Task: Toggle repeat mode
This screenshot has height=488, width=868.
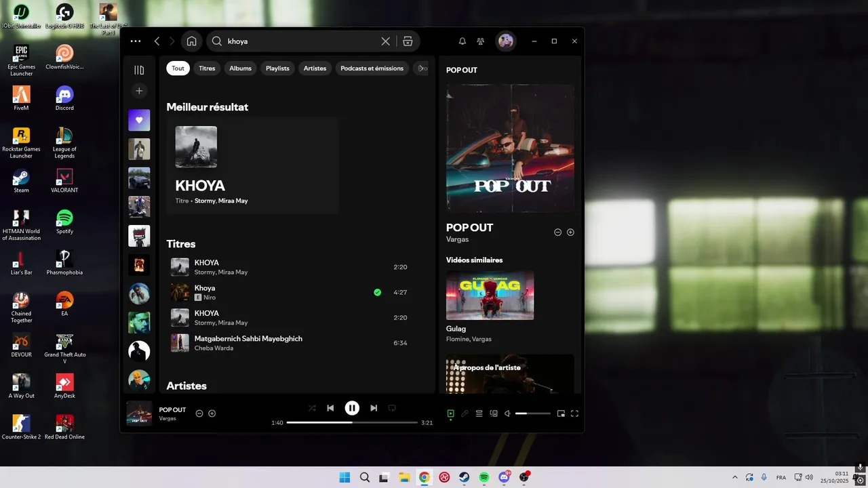Action: pyautogui.click(x=392, y=408)
